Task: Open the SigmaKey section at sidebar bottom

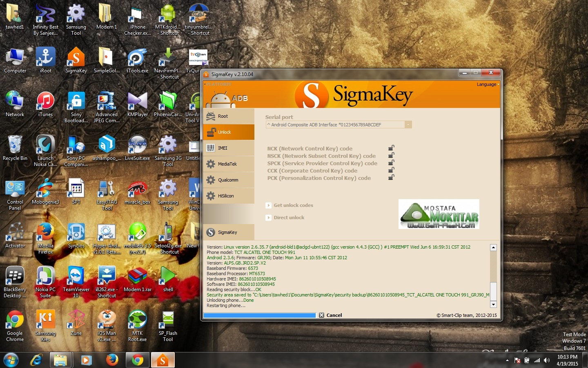Action: (228, 232)
